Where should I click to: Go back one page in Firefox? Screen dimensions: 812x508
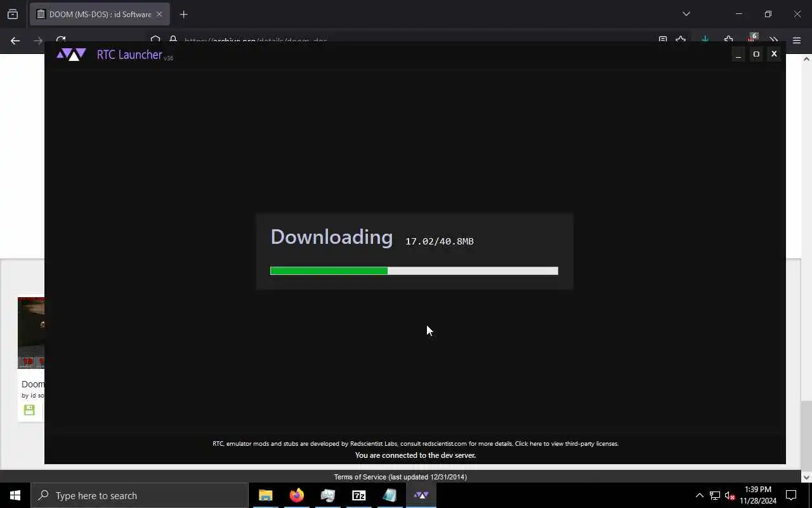point(15,41)
